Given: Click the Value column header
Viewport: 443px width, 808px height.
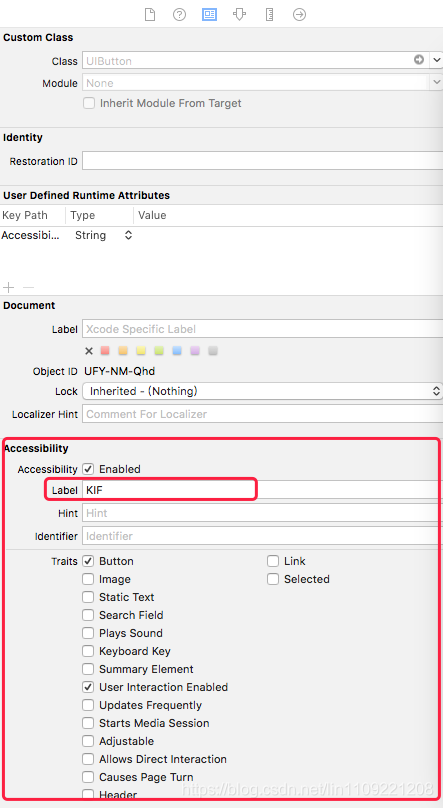Looking at the screenshot, I should tap(152, 215).
